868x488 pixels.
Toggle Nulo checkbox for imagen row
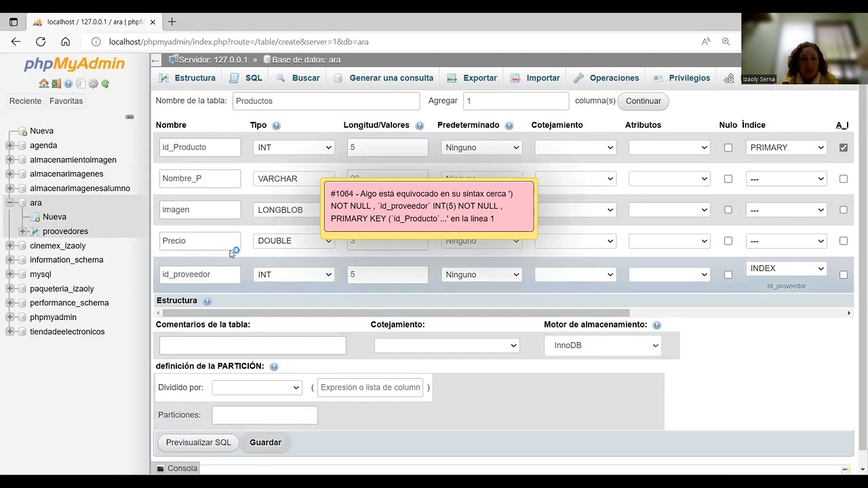[x=728, y=210]
